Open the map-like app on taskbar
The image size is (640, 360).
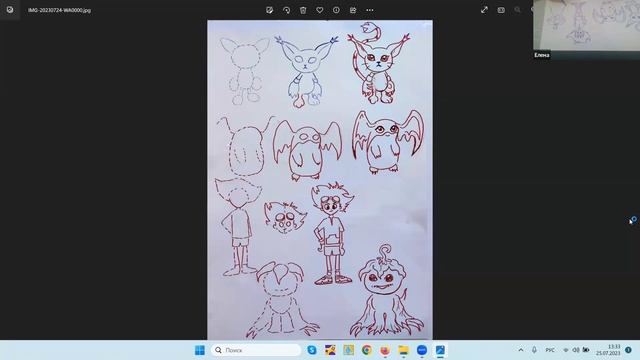pyautogui.click(x=349, y=350)
